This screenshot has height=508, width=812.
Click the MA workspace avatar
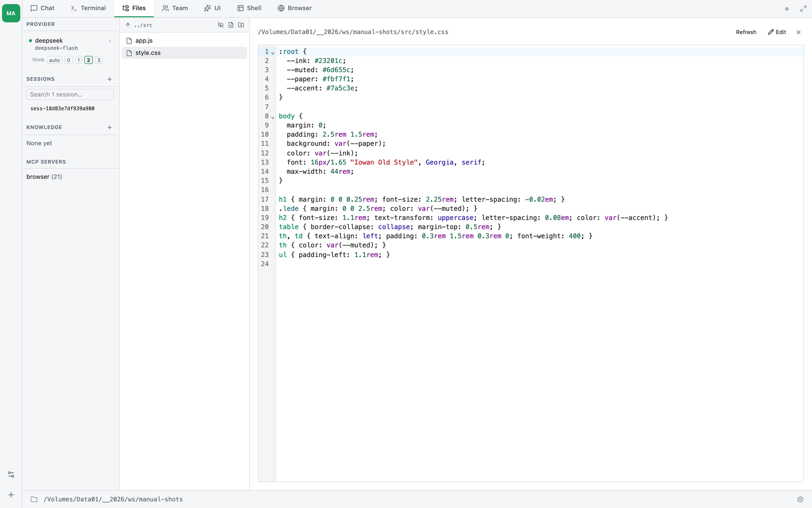(11, 13)
